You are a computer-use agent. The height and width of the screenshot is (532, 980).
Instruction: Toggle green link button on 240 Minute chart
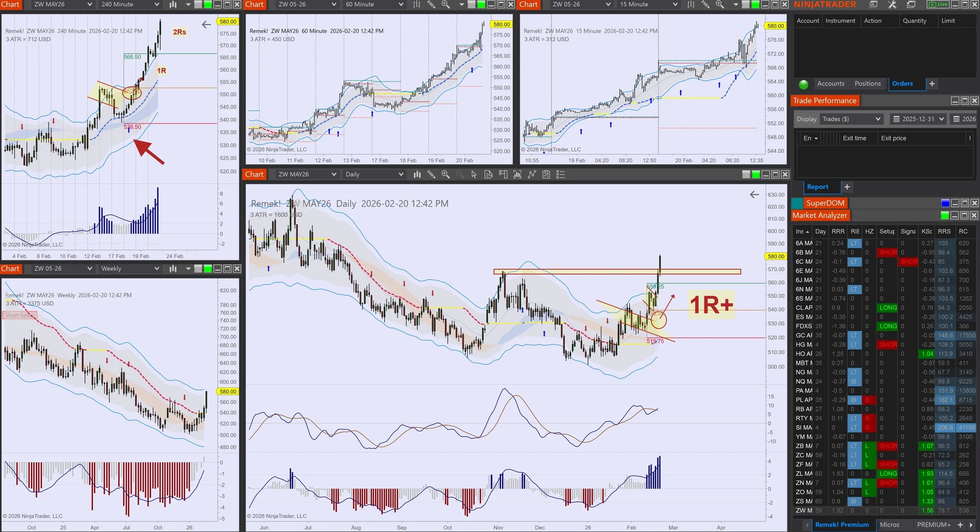(208, 4)
